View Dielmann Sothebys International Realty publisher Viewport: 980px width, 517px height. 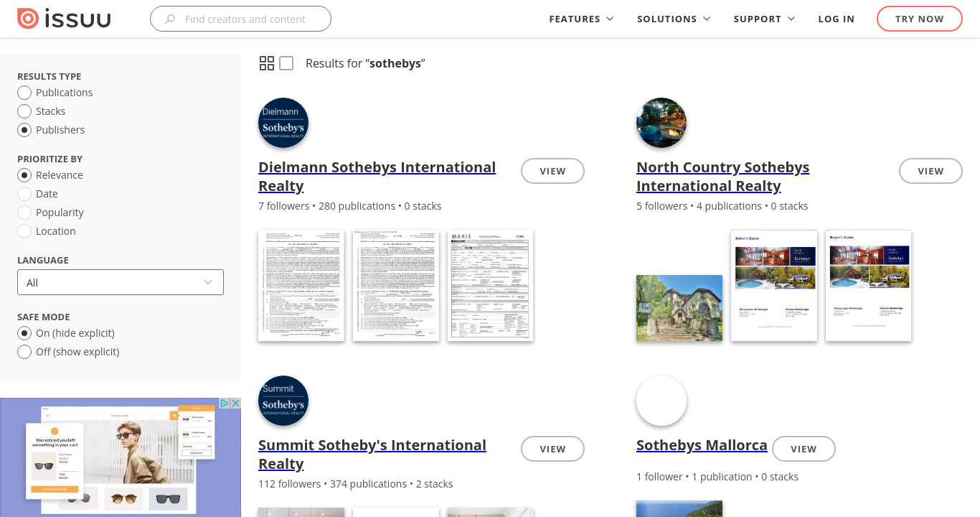552,171
